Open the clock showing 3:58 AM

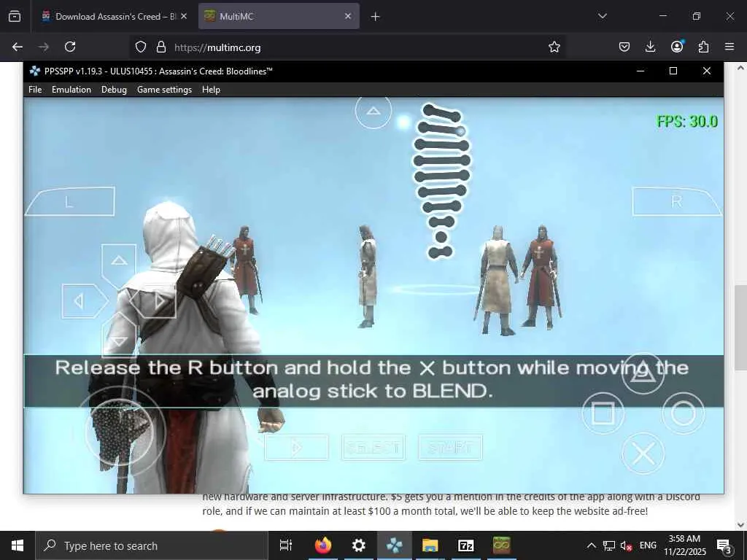[x=684, y=545]
